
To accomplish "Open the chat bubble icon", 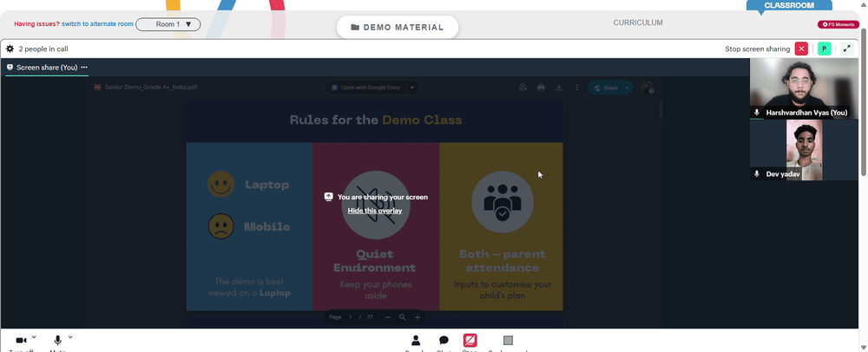I will (x=444, y=341).
